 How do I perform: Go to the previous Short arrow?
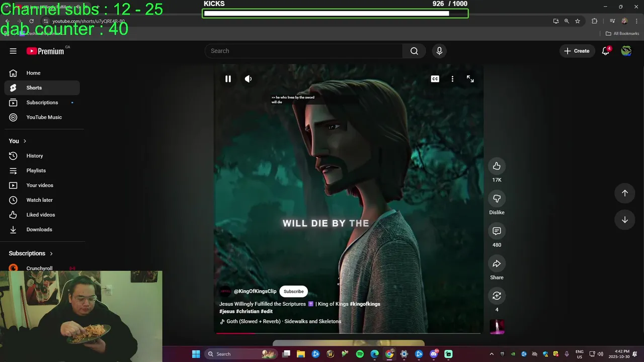[x=624, y=193]
